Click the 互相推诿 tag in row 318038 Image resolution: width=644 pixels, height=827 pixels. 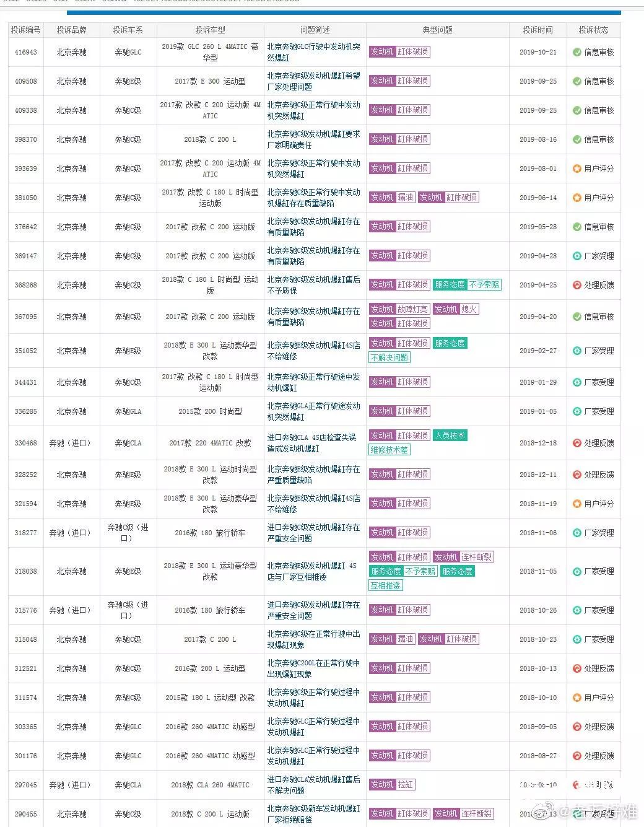386,585
